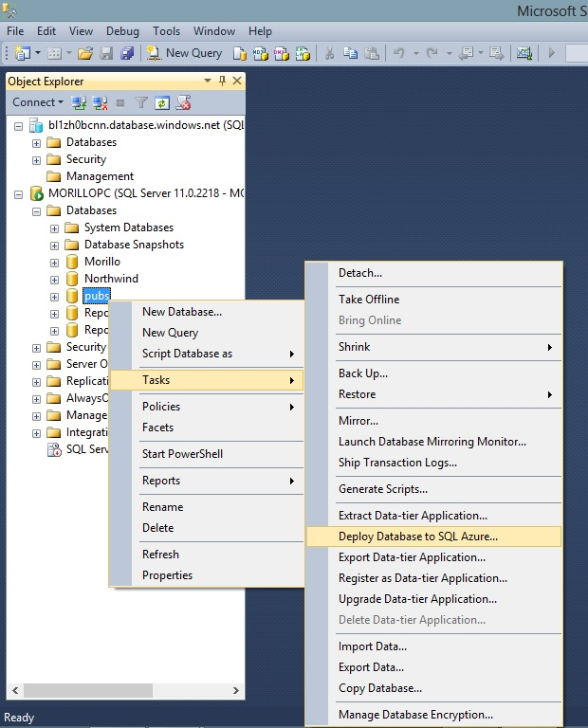Open the File menu
588x728 pixels.
pyautogui.click(x=15, y=31)
